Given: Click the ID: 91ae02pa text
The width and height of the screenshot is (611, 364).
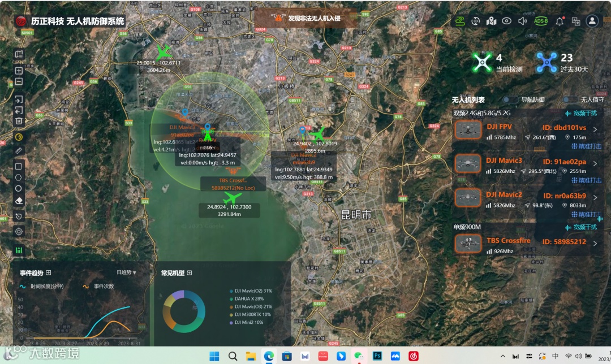Looking at the screenshot, I should click(564, 162).
